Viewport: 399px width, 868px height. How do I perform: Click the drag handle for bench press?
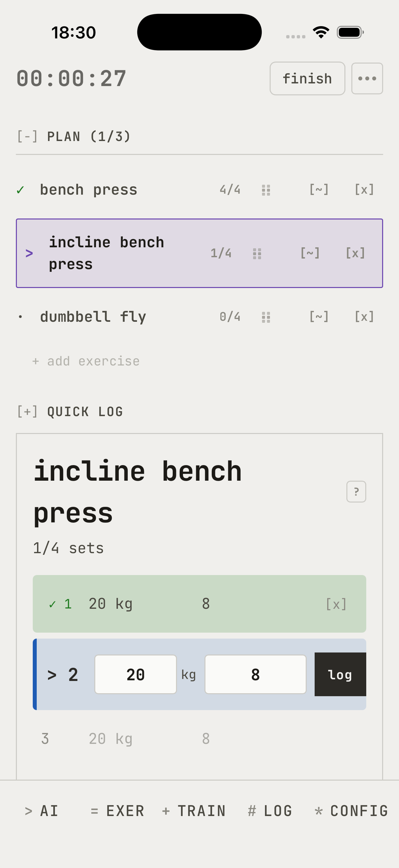(266, 190)
